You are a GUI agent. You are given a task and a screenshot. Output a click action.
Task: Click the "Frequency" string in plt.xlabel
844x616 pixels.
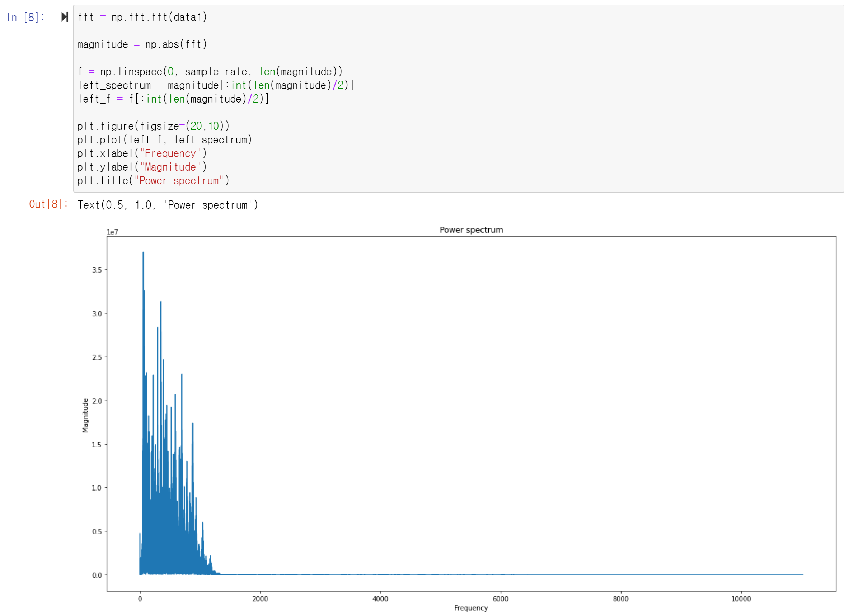click(x=170, y=153)
